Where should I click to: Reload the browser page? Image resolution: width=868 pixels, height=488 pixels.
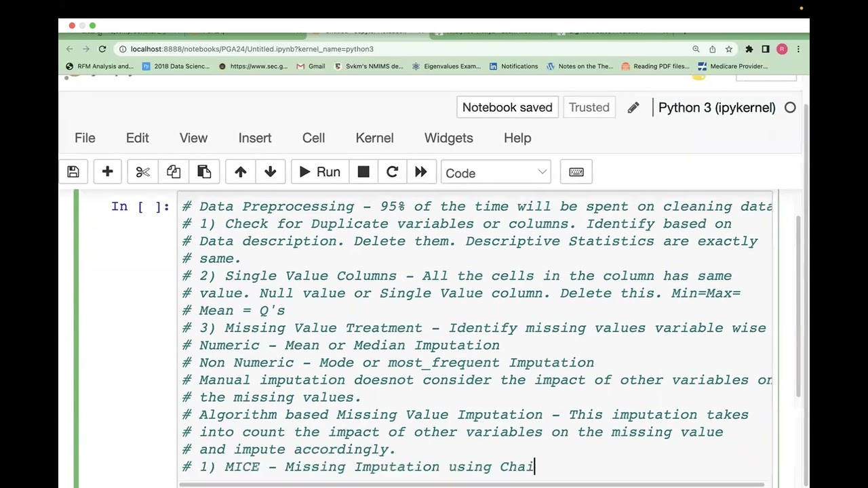tap(102, 49)
